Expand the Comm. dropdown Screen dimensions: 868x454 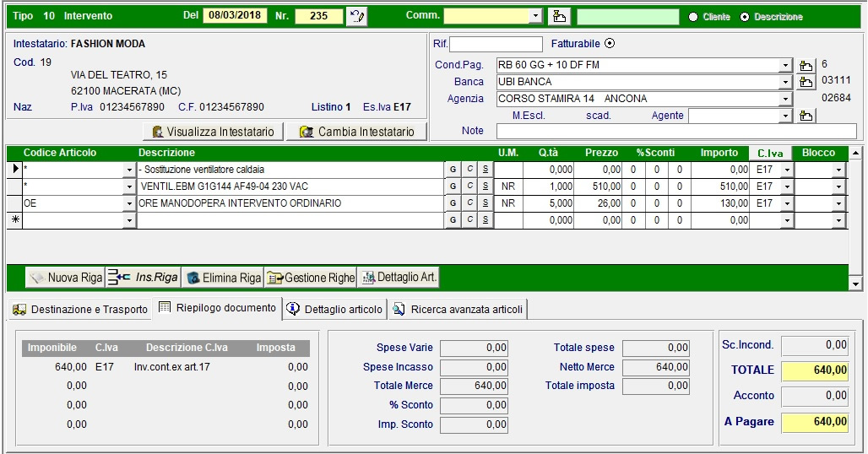(x=535, y=16)
